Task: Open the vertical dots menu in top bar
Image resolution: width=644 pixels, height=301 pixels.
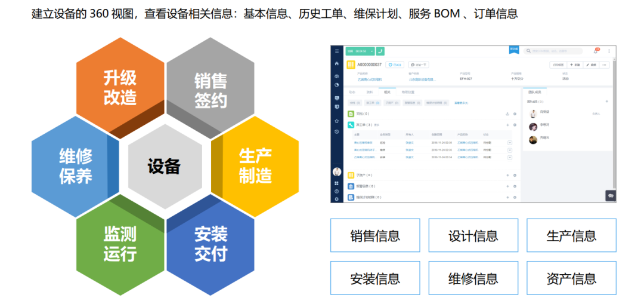Action: 609,51
